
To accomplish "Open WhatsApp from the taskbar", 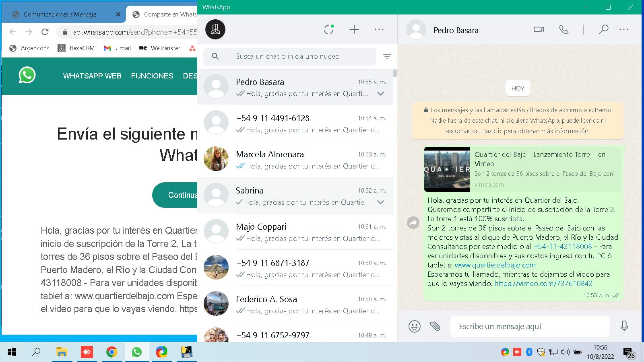I will tap(136, 352).
